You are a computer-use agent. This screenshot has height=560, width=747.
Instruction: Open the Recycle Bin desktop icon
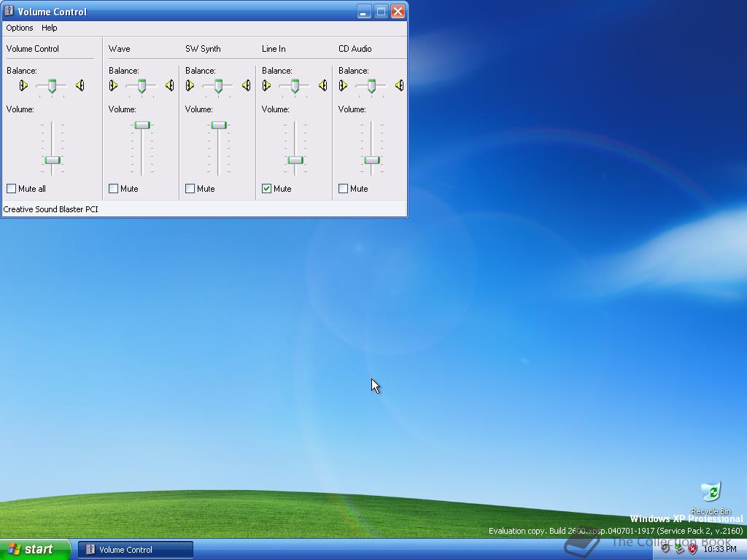point(711,497)
